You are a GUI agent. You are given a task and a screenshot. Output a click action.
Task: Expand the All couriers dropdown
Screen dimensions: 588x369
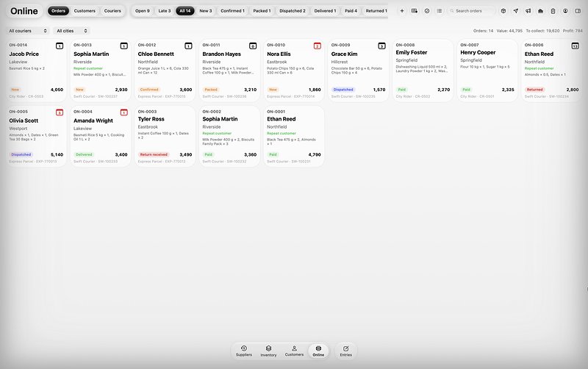pos(28,31)
